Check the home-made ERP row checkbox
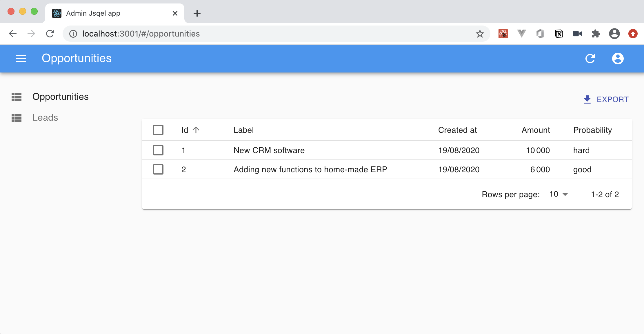 tap(158, 169)
